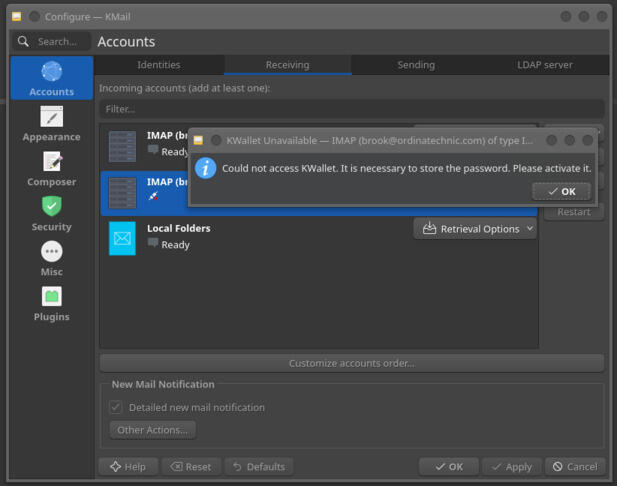
Task: Open Retrieval Options dropdown for Local Folders
Action: [475, 229]
